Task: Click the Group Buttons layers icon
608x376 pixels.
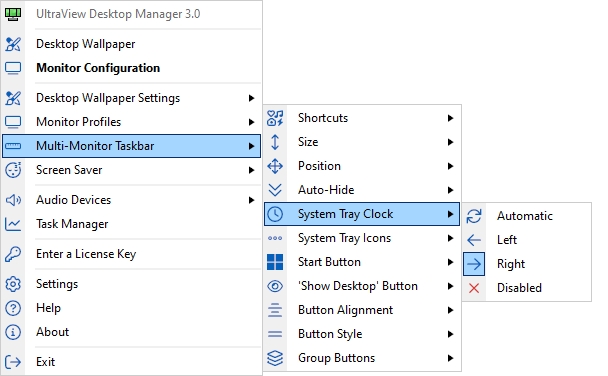Action: click(x=275, y=358)
